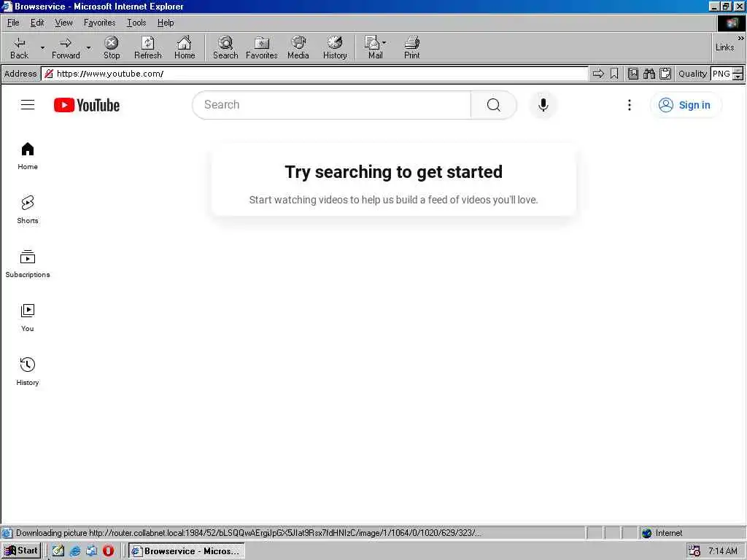Viewport: 747px width, 560px height.
Task: Launch Internet Explorer from quick launch
Action: pyautogui.click(x=75, y=551)
